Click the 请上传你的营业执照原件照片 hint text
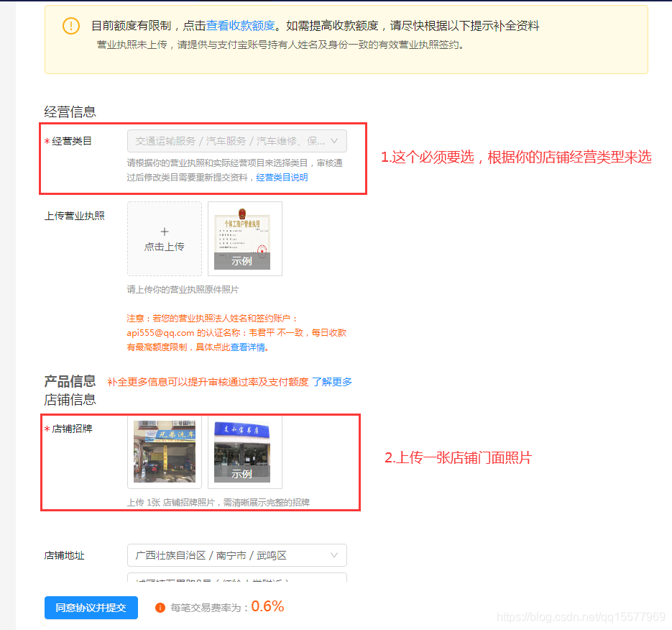 tap(183, 290)
